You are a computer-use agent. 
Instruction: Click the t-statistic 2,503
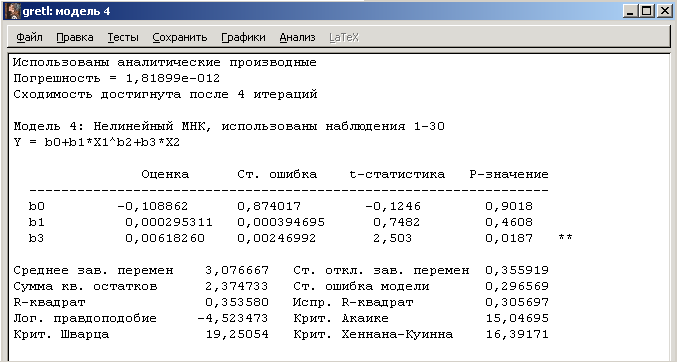(392, 238)
